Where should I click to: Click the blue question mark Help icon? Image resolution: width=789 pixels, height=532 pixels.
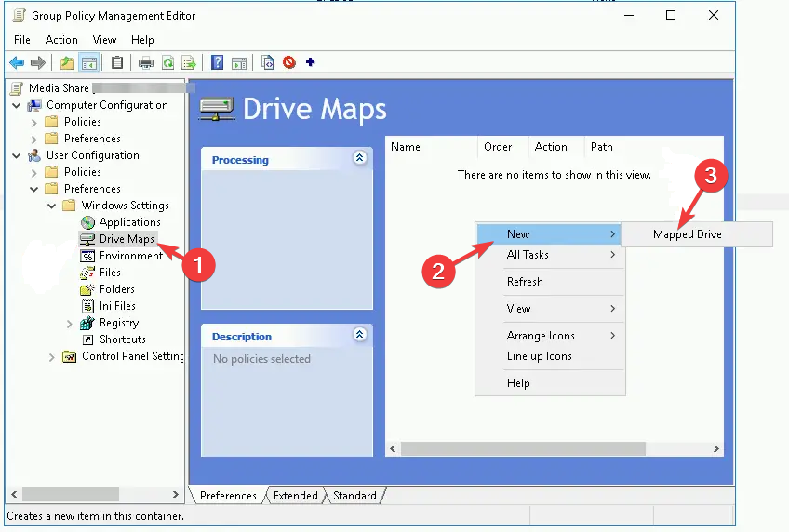pyautogui.click(x=217, y=62)
